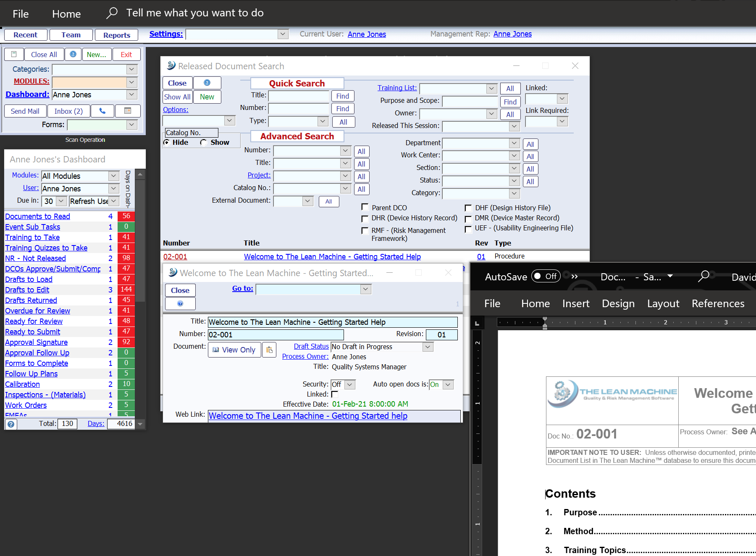
Task: Open the calendar icon button next to phone
Action: (128, 111)
